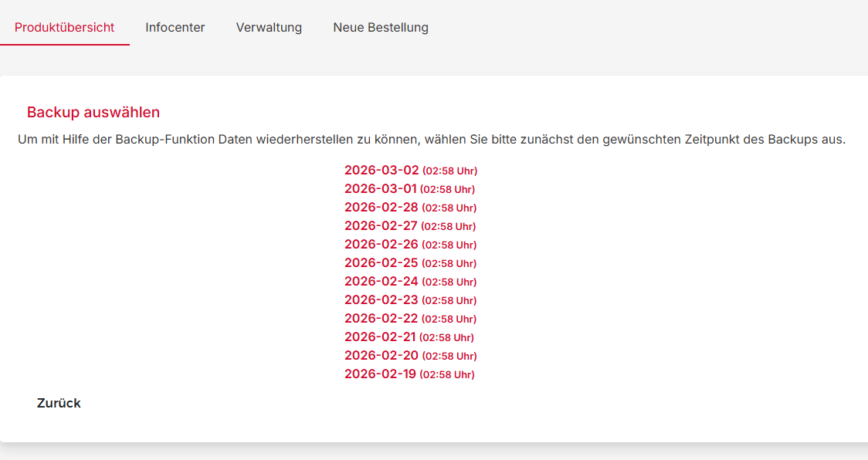Pick the backup from 2026-02-22
This screenshot has height=460, width=868.
point(381,319)
